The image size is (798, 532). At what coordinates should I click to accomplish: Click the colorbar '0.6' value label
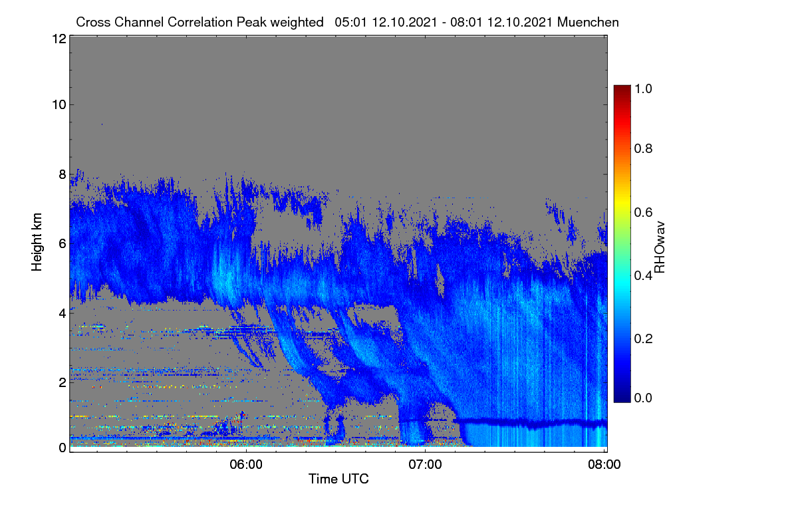[x=643, y=211]
